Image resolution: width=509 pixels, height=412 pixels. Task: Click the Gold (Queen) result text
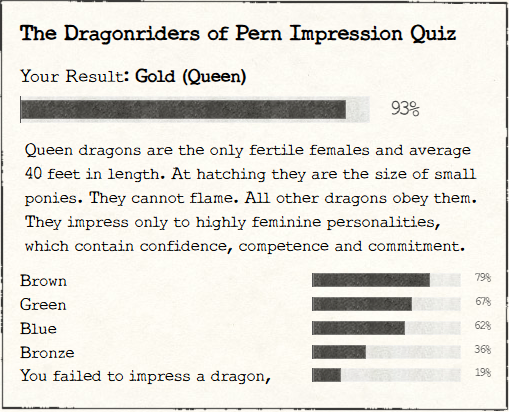(x=190, y=77)
